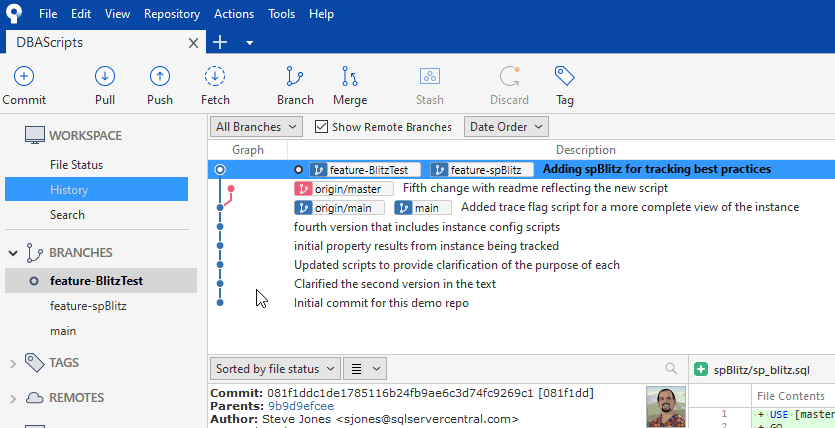The image size is (835, 428).
Task: Click the Remotes cloud icon
Action: coord(35,398)
